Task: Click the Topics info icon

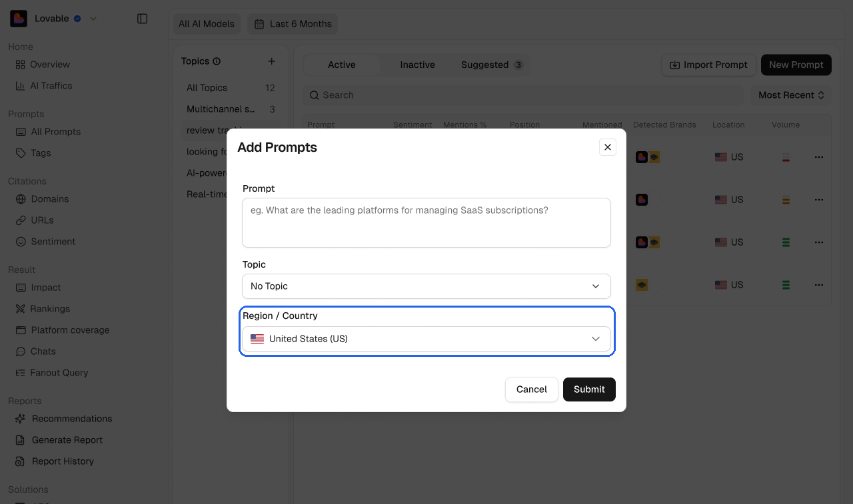Action: [x=216, y=61]
